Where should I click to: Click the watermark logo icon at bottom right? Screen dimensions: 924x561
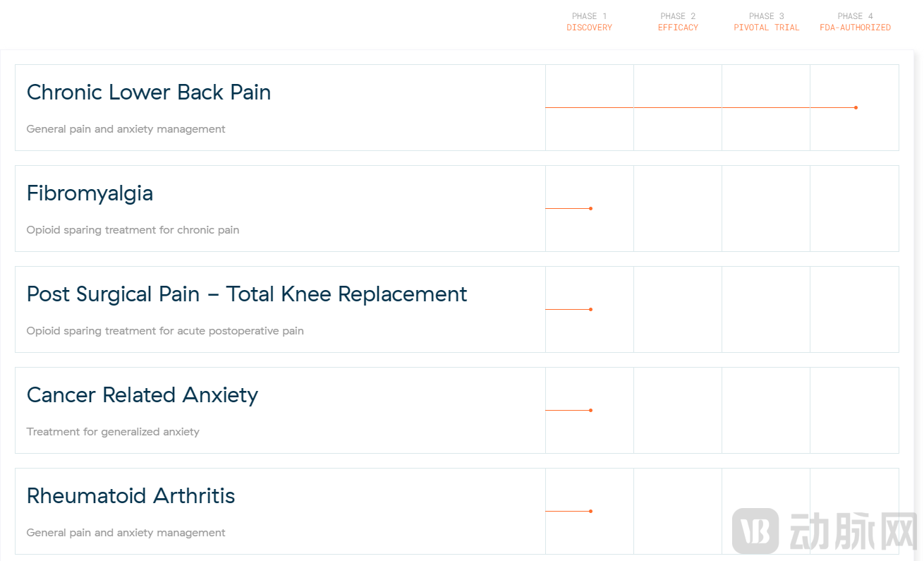click(x=755, y=531)
